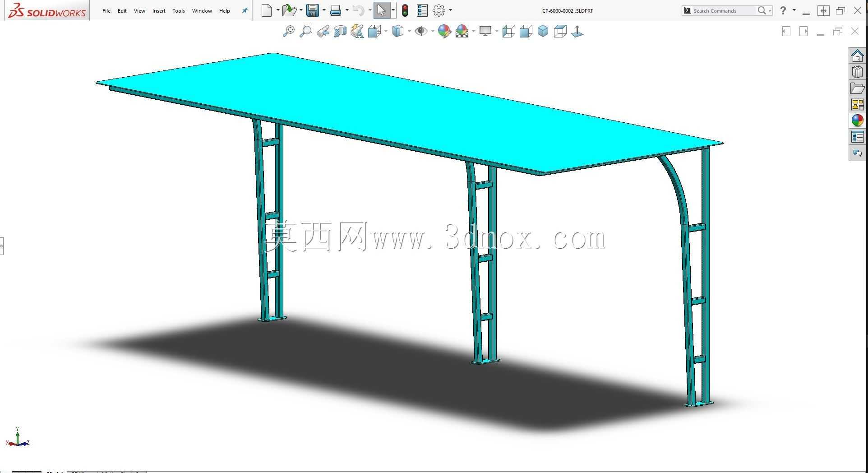Viewport: 868px width, 473px height.
Task: Expand View Orientation dropdown arrow
Action: pyautogui.click(x=386, y=31)
